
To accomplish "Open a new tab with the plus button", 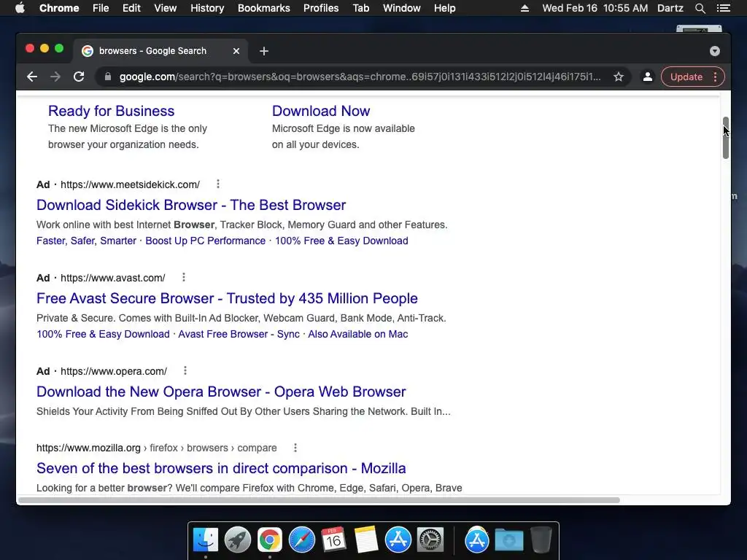I will pos(264,51).
